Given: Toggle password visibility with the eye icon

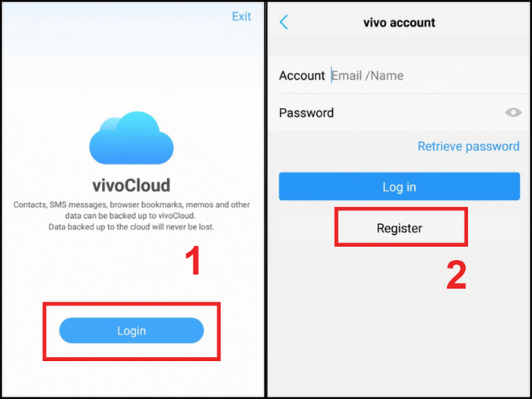Looking at the screenshot, I should tap(513, 112).
